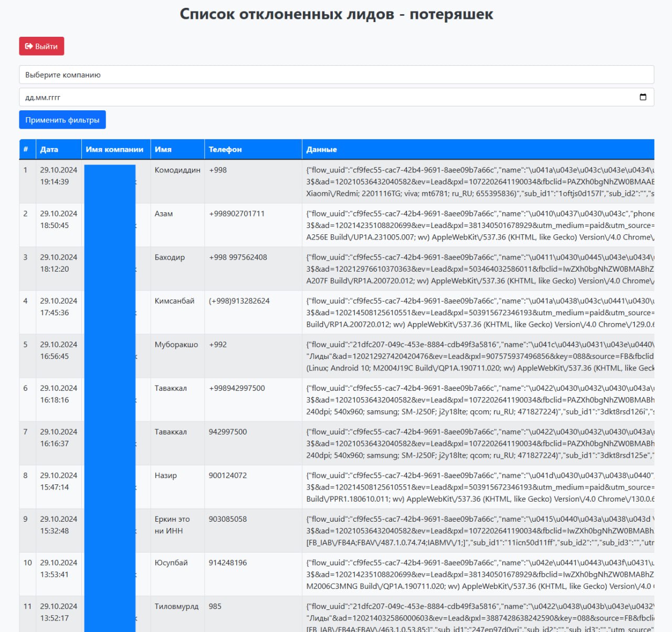
Task: Click phone 985 in row 11
Action: [x=215, y=606]
